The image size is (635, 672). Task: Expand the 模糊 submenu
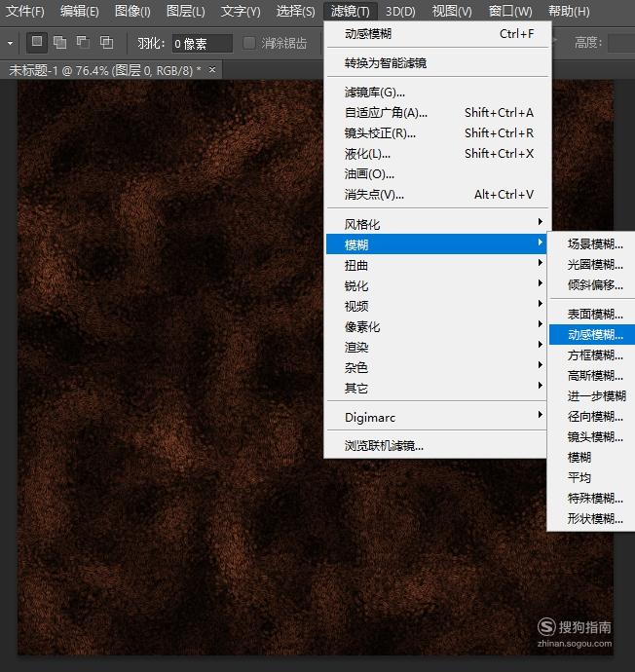coord(436,244)
